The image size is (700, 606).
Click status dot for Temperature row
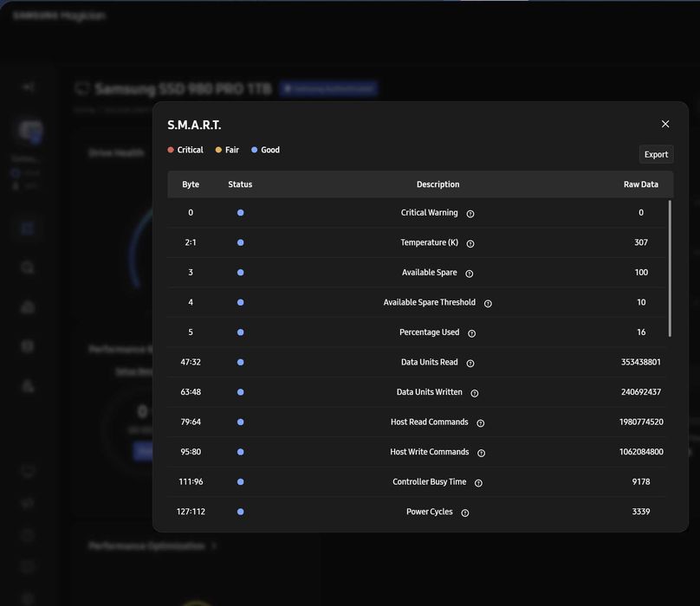[240, 242]
